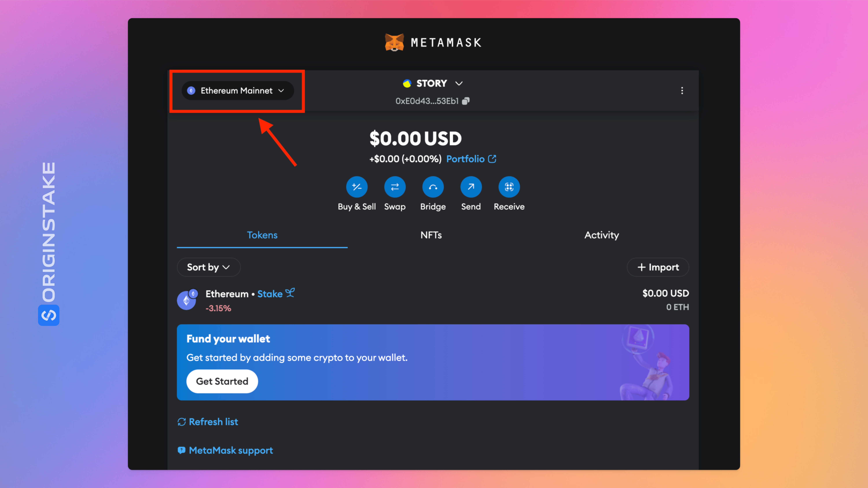Click the 0 ETH balance text
This screenshot has height=488, width=868.
(677, 307)
